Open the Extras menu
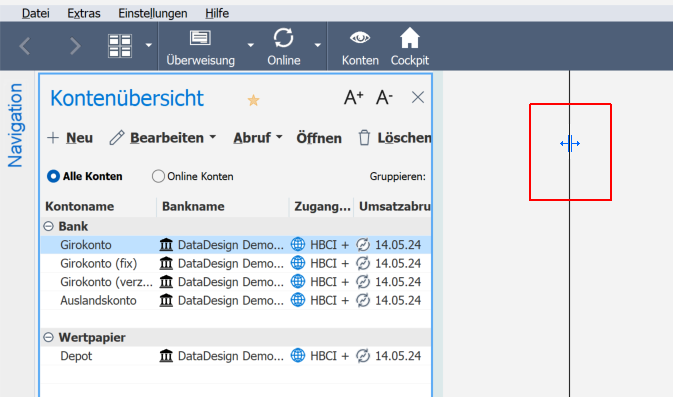Image resolution: width=673 pixels, height=397 pixels. point(84,13)
